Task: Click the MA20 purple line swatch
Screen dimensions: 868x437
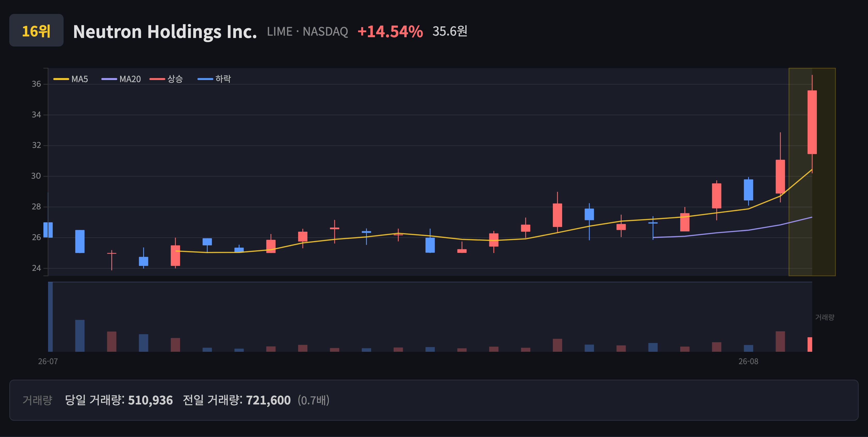Action: [x=109, y=79]
